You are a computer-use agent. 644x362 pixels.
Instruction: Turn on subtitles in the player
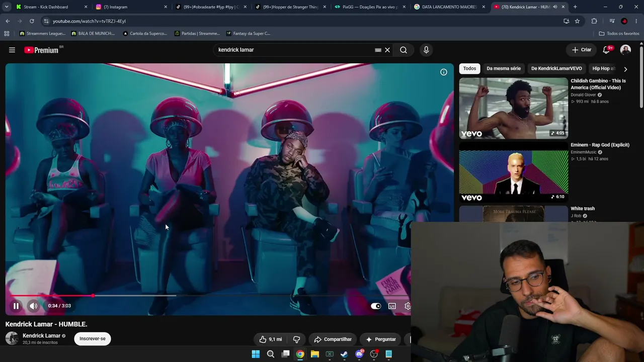point(392,306)
